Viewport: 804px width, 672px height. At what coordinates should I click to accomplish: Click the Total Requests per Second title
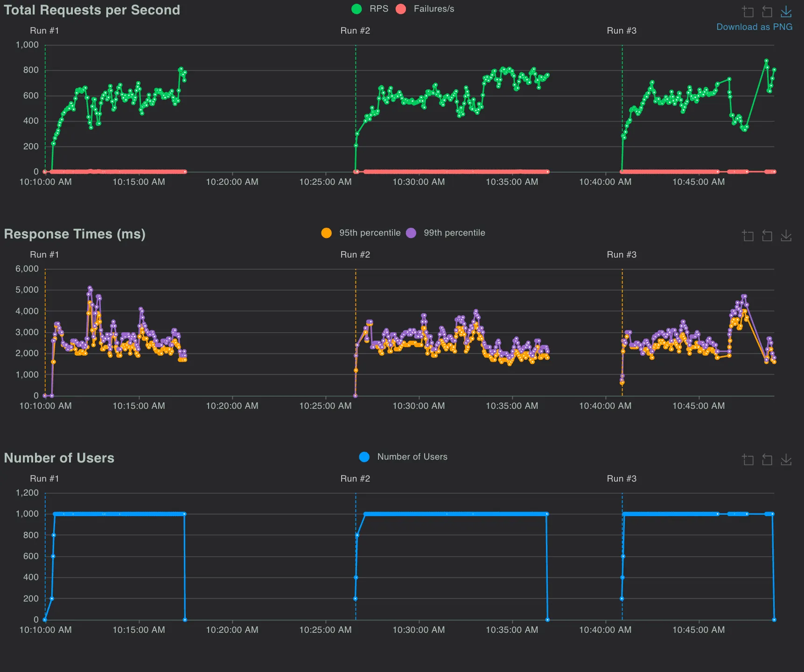click(x=92, y=10)
